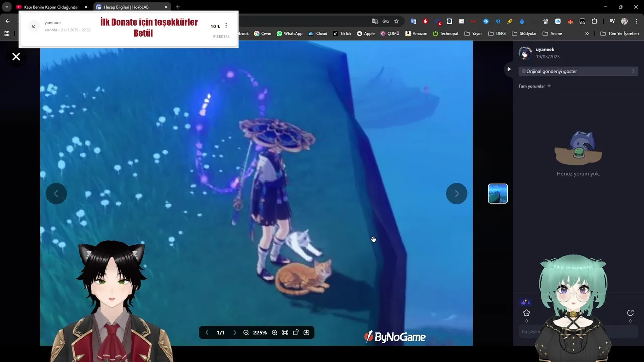Collapse the comments side panel arrow
Viewport: 644px width, 362px height.
click(x=509, y=69)
